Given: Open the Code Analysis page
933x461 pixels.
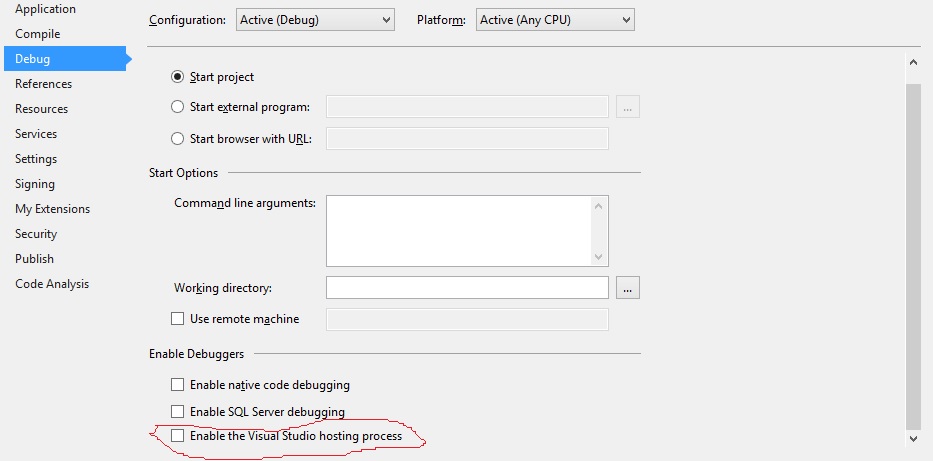Looking at the screenshot, I should [x=52, y=284].
